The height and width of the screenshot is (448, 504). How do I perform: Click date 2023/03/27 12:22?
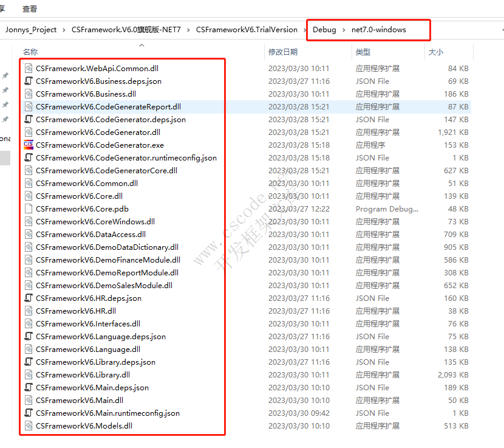pyautogui.click(x=299, y=209)
